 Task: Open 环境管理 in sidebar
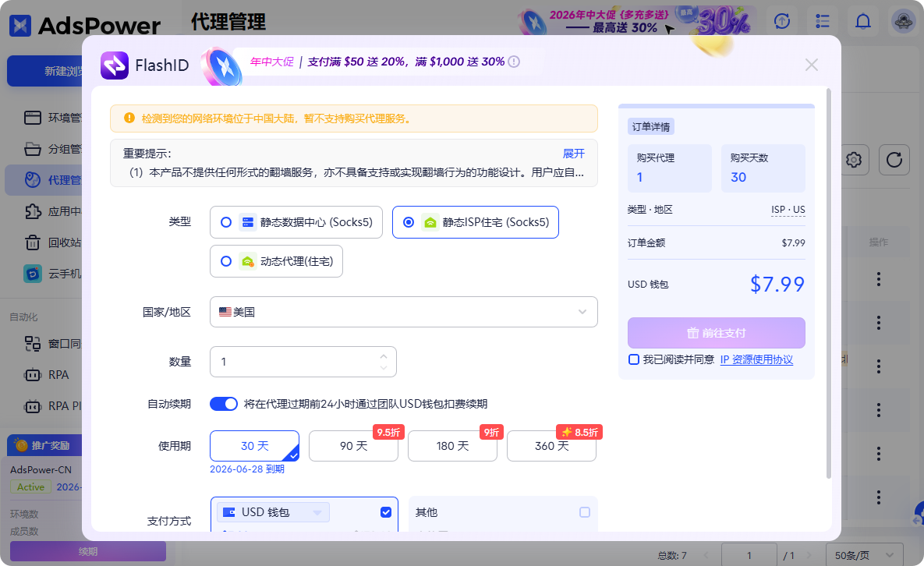(x=52, y=118)
